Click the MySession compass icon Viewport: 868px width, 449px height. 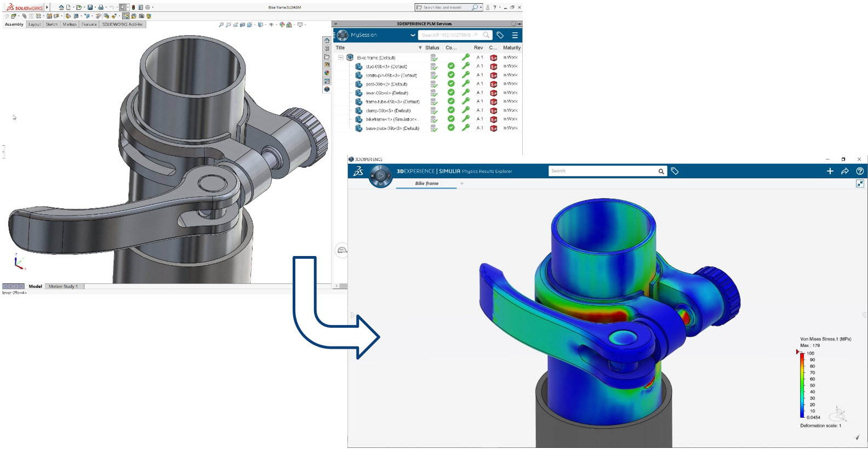pyautogui.click(x=342, y=35)
